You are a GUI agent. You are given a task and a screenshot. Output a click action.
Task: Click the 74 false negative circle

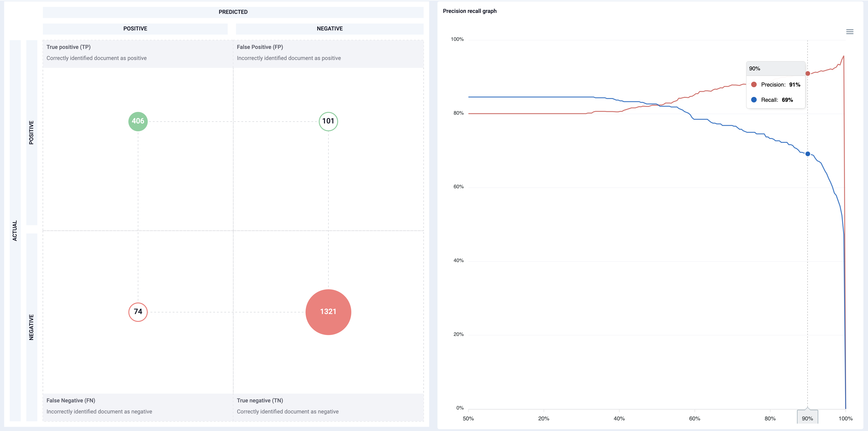(x=138, y=312)
